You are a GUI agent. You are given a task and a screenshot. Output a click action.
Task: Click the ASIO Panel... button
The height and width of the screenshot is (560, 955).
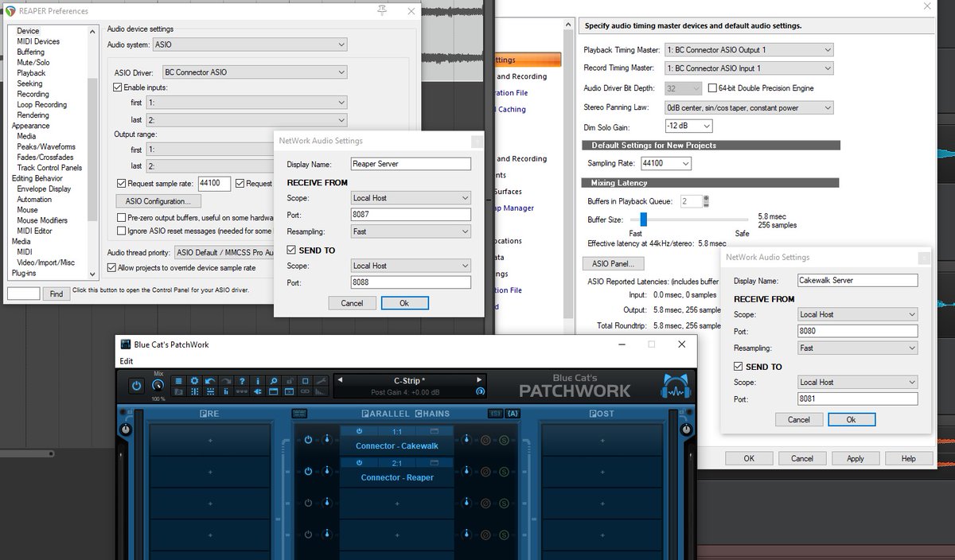pos(613,264)
